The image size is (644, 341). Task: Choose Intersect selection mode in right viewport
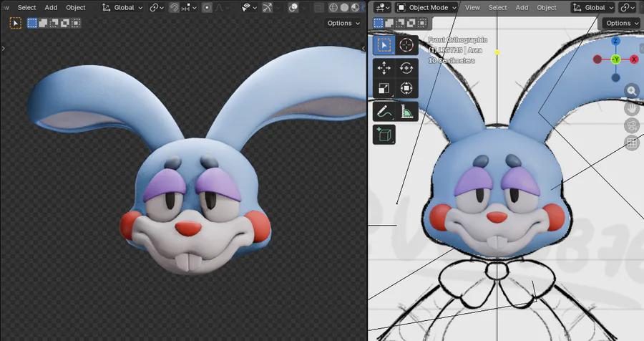pos(422,23)
